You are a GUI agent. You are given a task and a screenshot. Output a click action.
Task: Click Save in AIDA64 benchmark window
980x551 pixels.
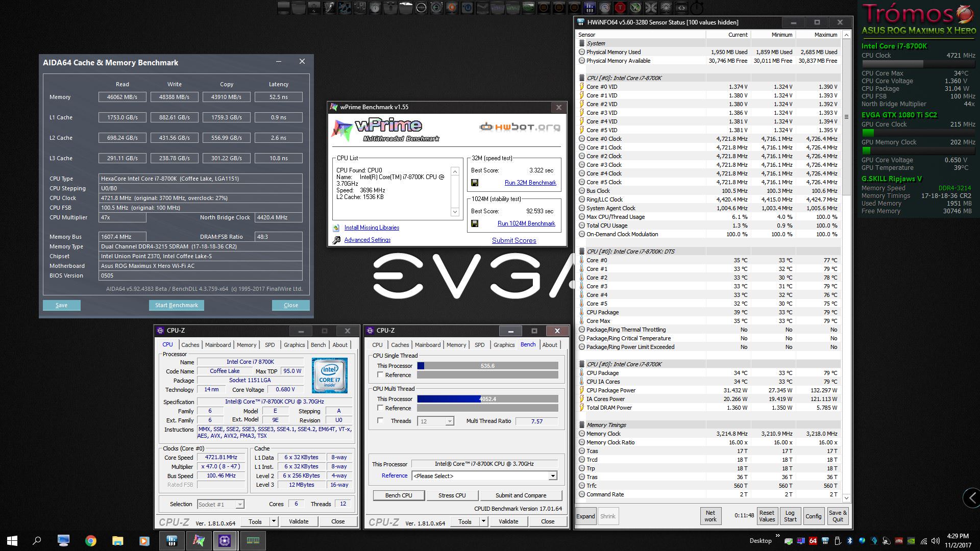point(62,305)
